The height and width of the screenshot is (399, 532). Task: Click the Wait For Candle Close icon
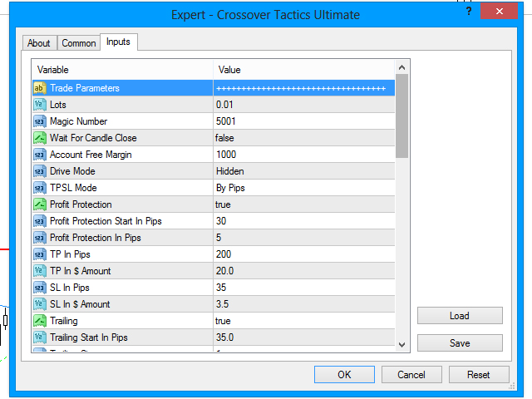click(x=39, y=138)
